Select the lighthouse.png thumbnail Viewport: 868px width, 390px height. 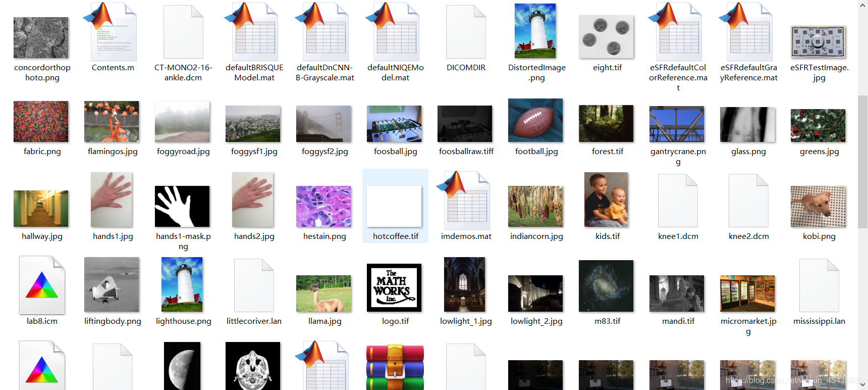point(182,284)
